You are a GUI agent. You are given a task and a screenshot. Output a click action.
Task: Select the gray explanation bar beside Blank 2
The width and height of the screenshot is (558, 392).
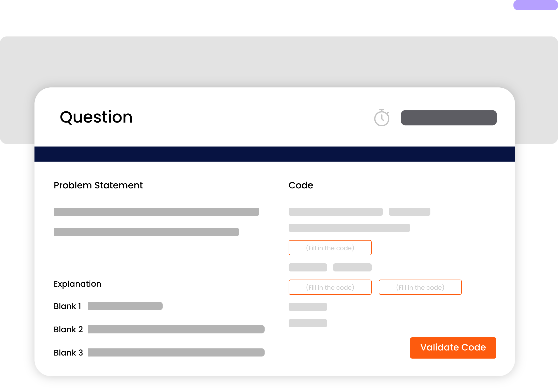coord(176,329)
